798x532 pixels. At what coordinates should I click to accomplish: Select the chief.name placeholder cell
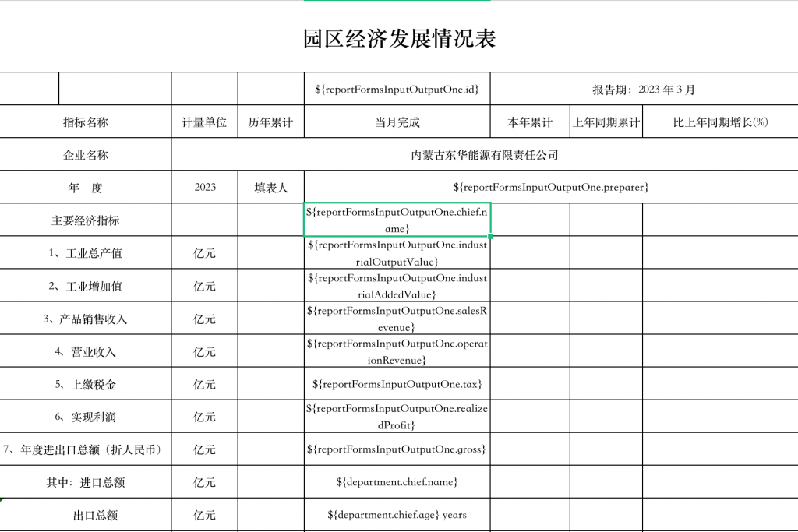(x=397, y=219)
